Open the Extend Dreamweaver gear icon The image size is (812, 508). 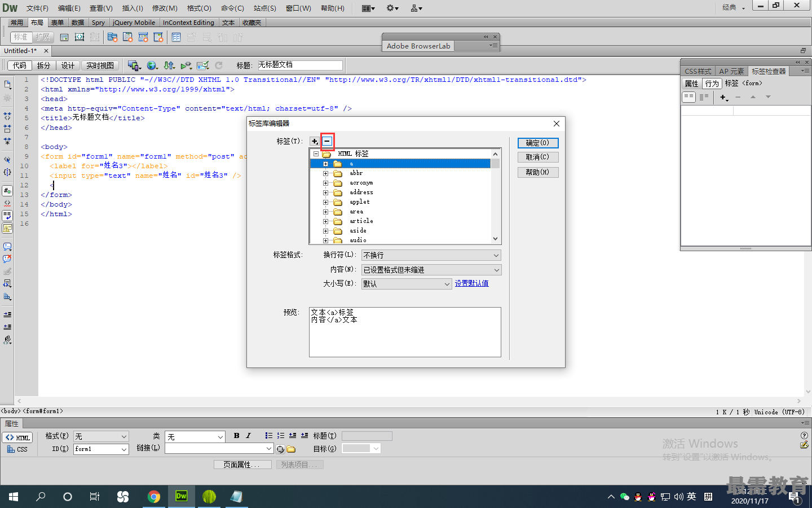point(392,8)
